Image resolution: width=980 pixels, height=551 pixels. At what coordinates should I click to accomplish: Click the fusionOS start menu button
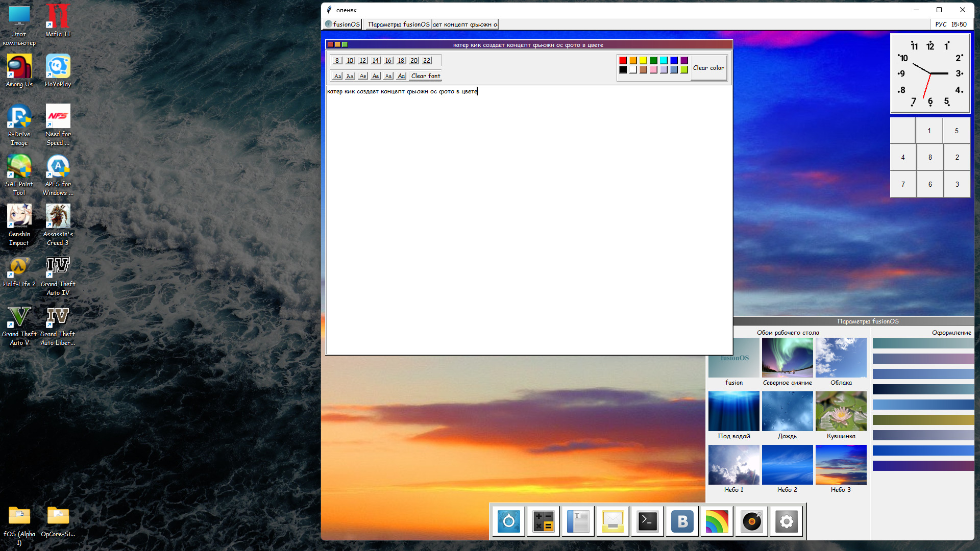pos(343,24)
